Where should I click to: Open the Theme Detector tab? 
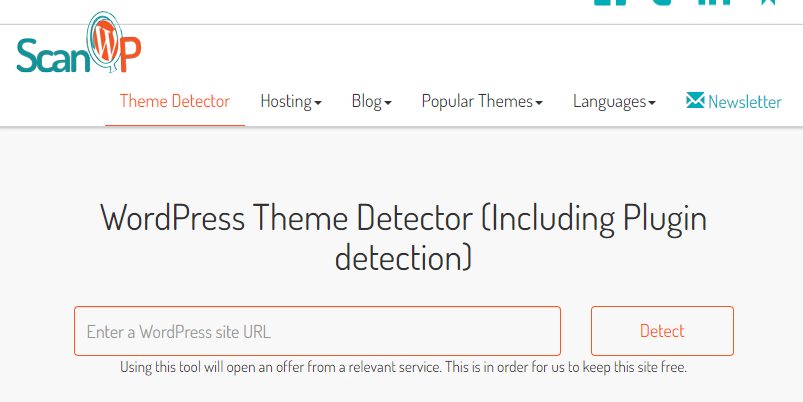[175, 101]
